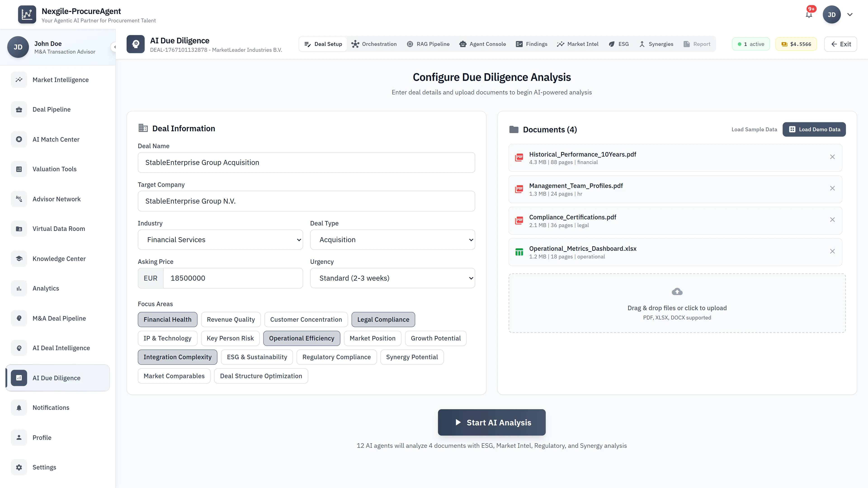
Task: Open the Urgency dropdown
Action: [x=393, y=278]
